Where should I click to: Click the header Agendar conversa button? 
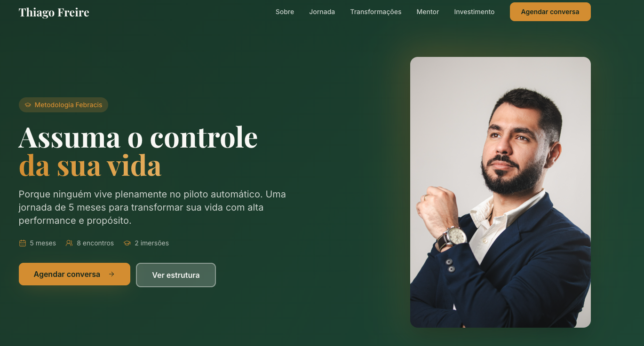click(550, 12)
